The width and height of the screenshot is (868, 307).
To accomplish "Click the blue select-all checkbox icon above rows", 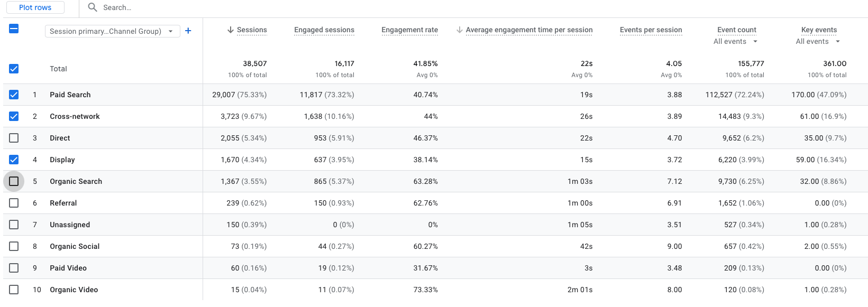I will coord(14,30).
